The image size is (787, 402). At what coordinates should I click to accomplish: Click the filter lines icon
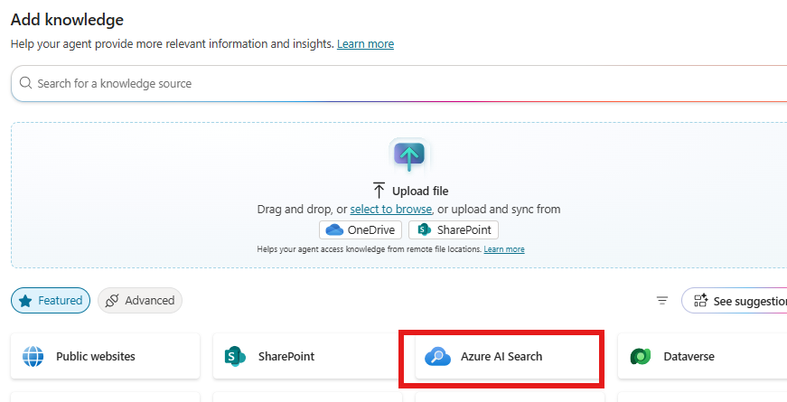click(x=662, y=301)
